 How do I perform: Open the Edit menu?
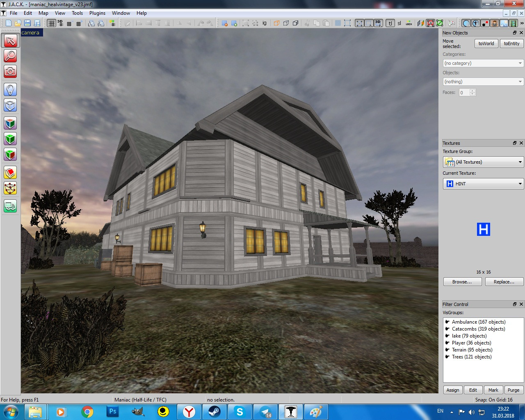tap(28, 13)
